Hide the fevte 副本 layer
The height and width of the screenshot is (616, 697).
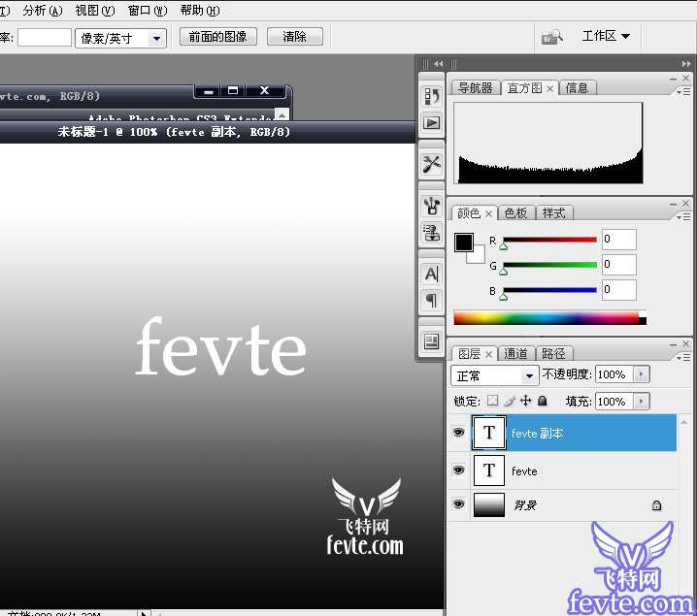459,432
